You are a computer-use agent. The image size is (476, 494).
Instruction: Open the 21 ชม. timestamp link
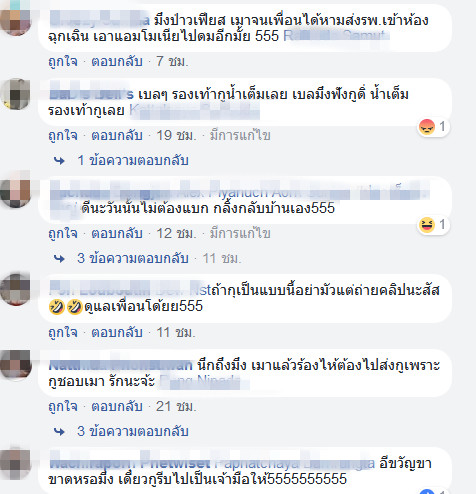pos(176,407)
